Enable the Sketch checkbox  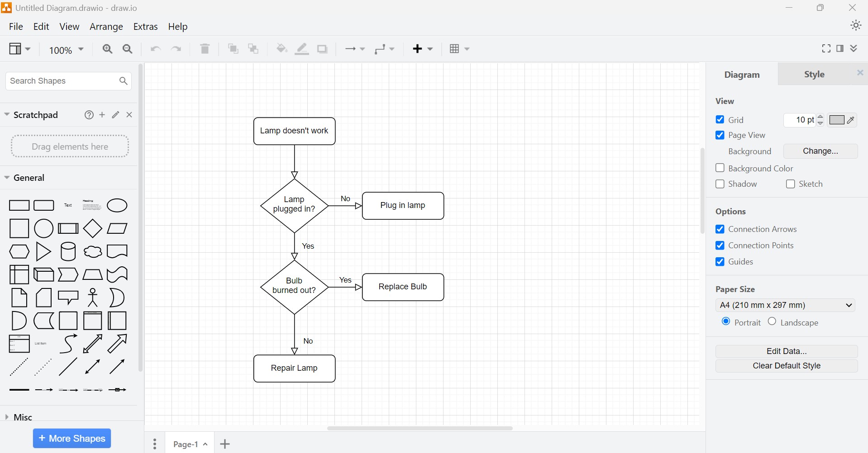click(x=790, y=184)
